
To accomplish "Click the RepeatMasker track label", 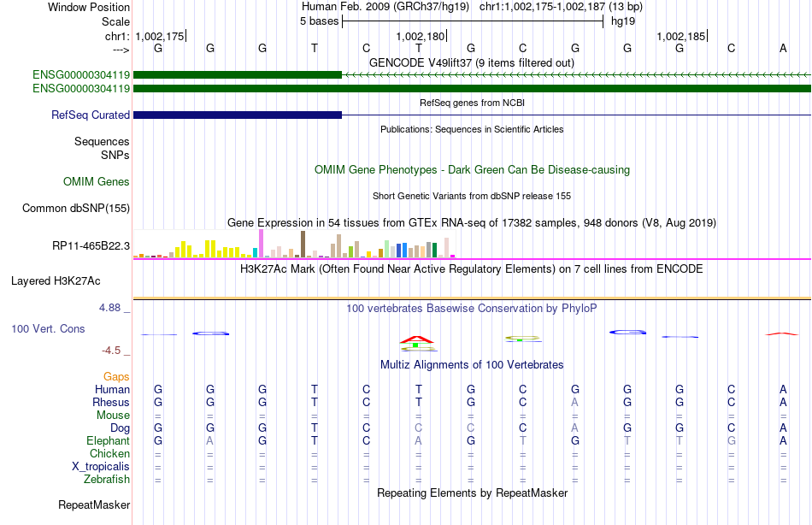I will [94, 504].
